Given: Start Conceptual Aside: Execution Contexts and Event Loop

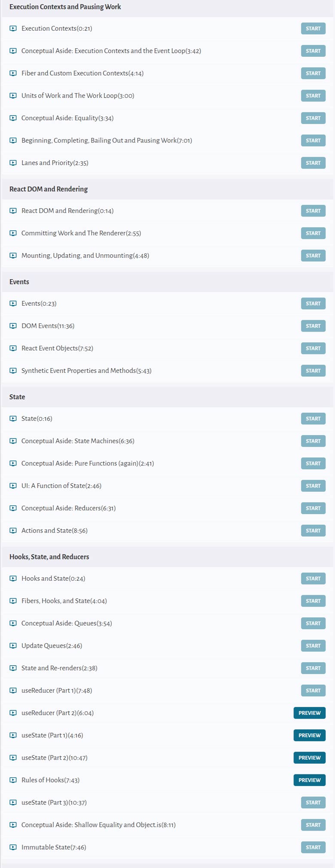Looking at the screenshot, I should point(313,51).
